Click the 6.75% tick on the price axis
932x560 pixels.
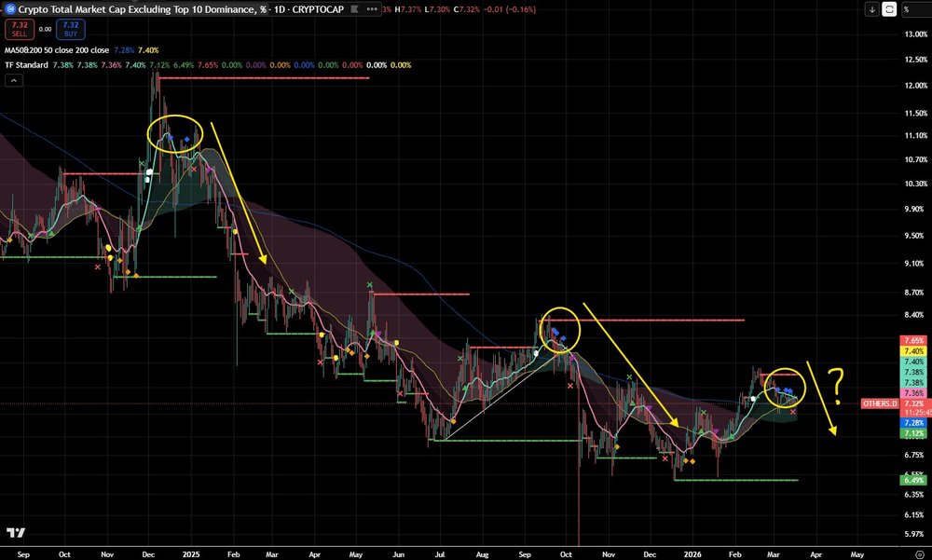(916, 455)
